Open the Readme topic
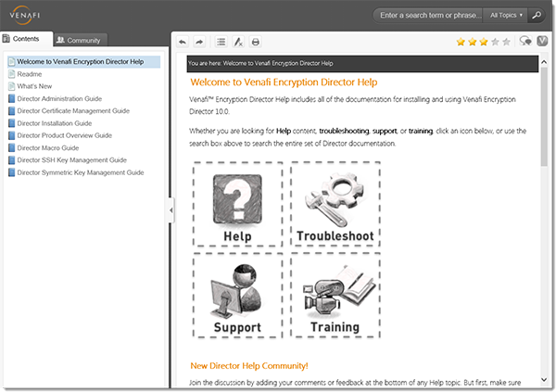 coord(30,74)
